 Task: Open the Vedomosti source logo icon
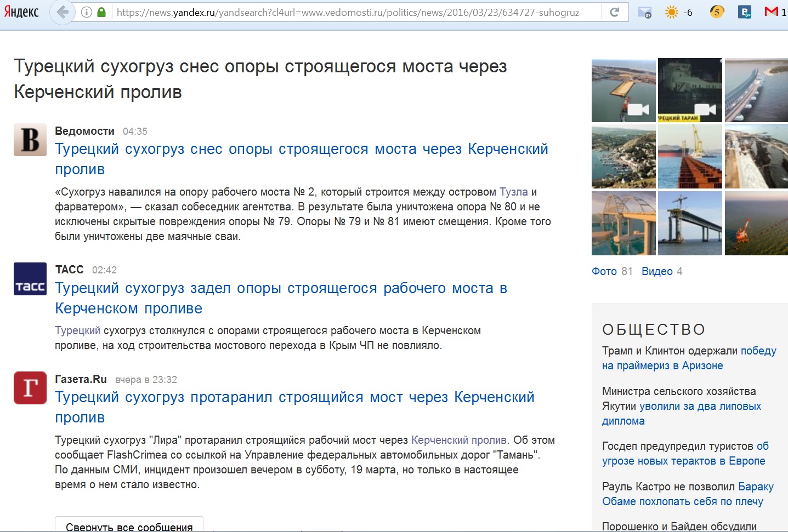point(30,140)
